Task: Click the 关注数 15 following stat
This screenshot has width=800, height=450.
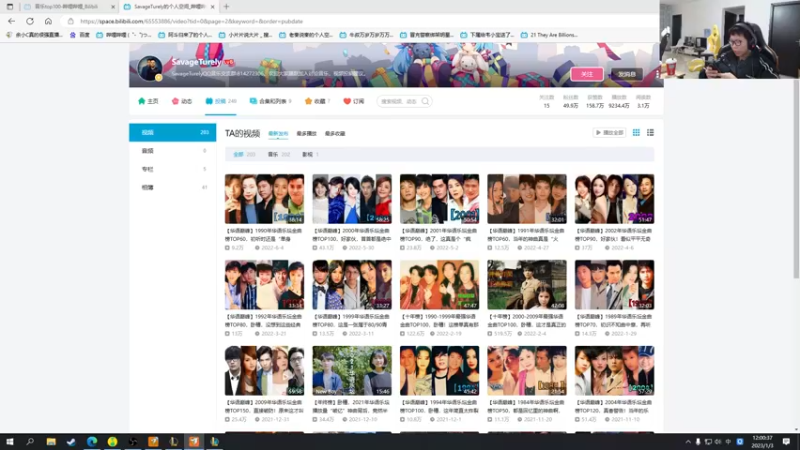Action: (x=546, y=102)
